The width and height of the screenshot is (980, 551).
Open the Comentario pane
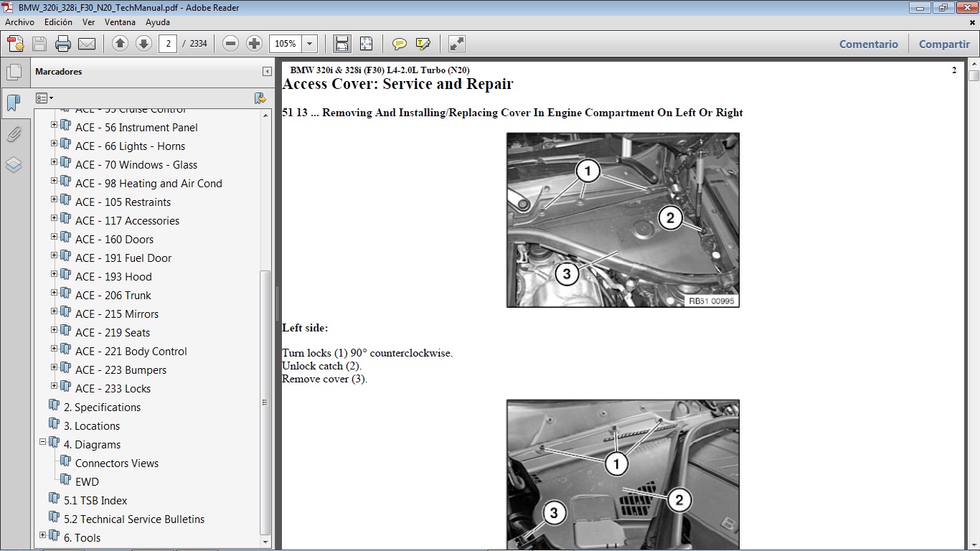click(869, 44)
